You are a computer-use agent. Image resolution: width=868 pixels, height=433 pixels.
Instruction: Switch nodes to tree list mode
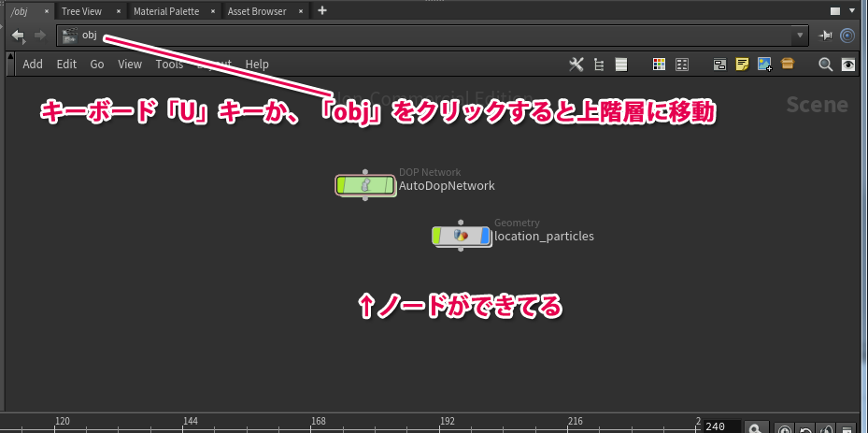tap(598, 65)
